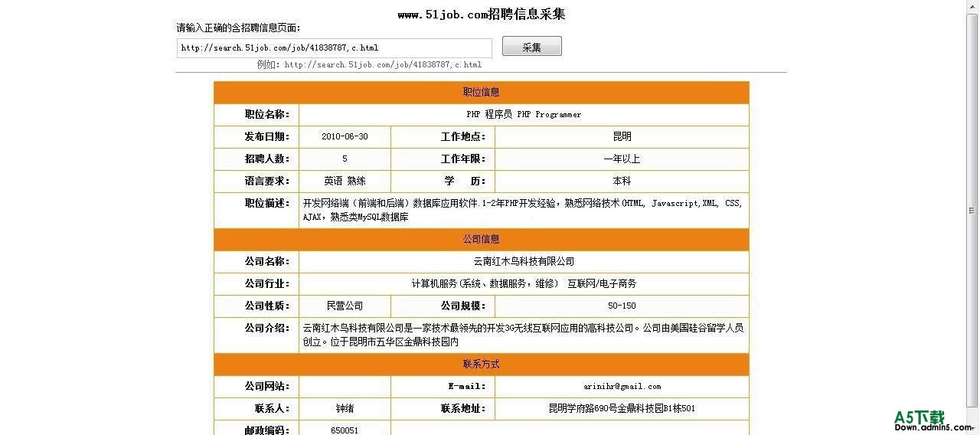Viewport: 980px width, 435px height.
Task: Click the job title PHP 程序员 cell
Action: [x=524, y=115]
